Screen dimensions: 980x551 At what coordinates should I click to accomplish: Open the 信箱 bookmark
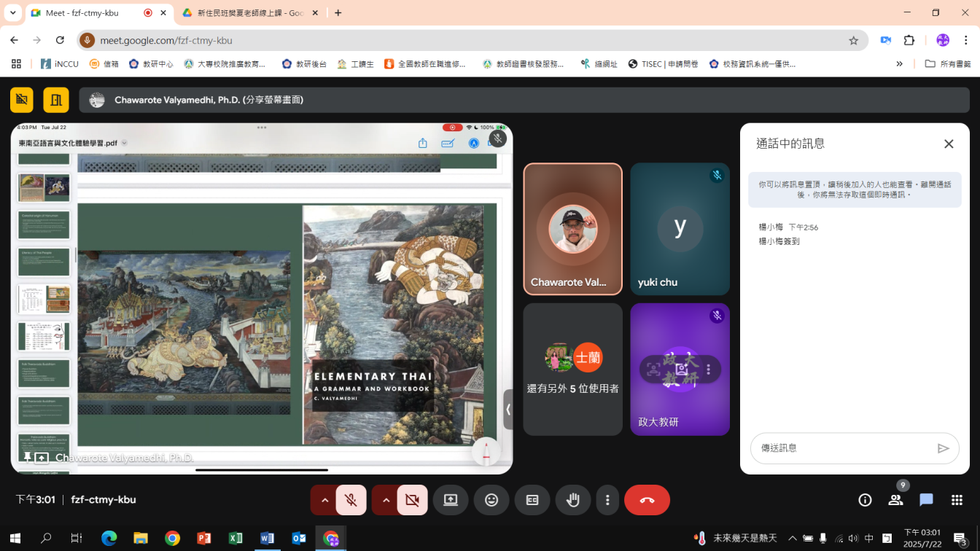[x=104, y=64]
